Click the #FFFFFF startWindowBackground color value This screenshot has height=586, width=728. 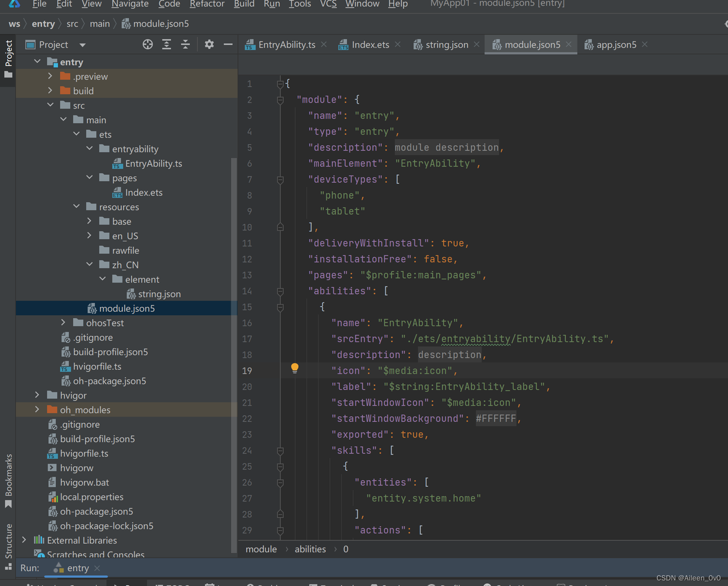click(x=496, y=419)
